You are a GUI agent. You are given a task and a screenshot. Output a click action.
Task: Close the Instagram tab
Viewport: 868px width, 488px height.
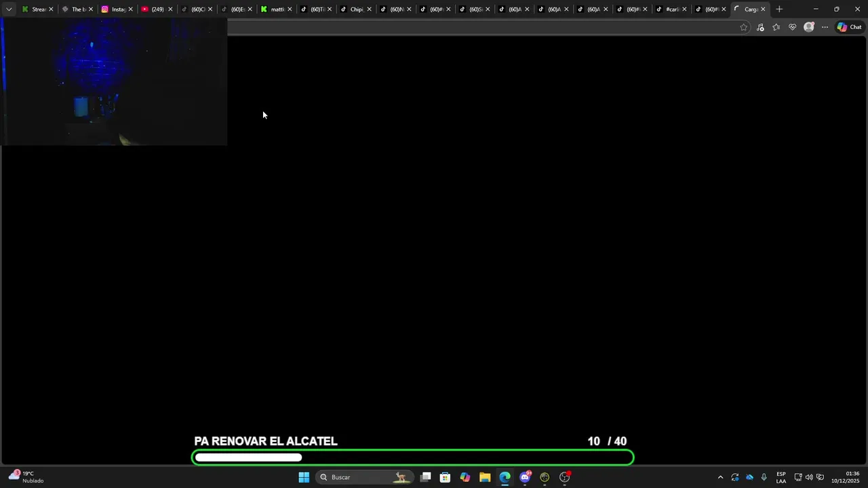point(130,9)
